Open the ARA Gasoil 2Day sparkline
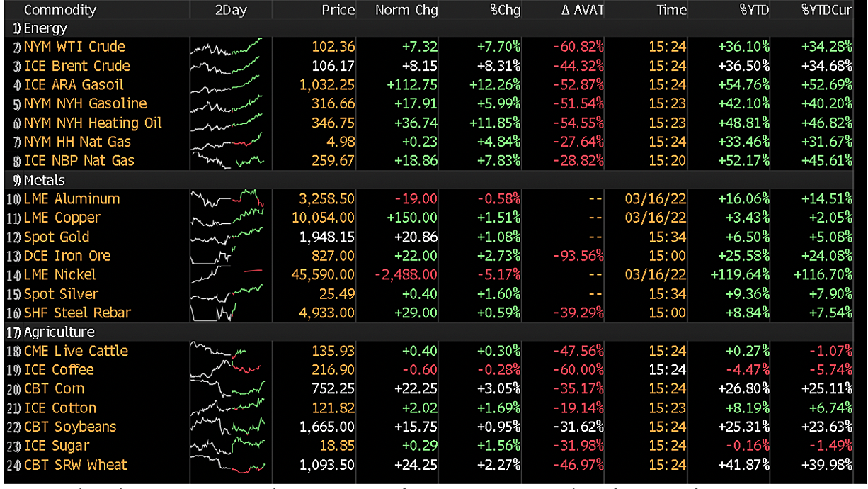868x489 pixels. click(x=227, y=85)
